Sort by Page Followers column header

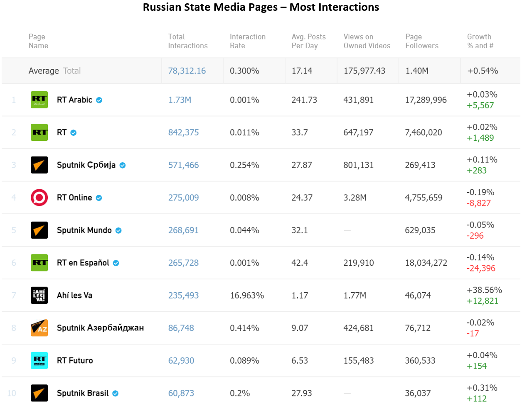[422, 41]
